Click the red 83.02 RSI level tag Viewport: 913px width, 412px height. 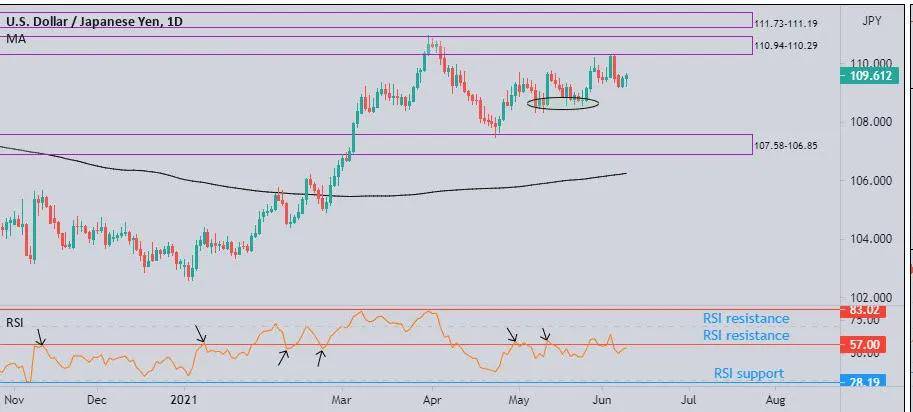(864, 310)
